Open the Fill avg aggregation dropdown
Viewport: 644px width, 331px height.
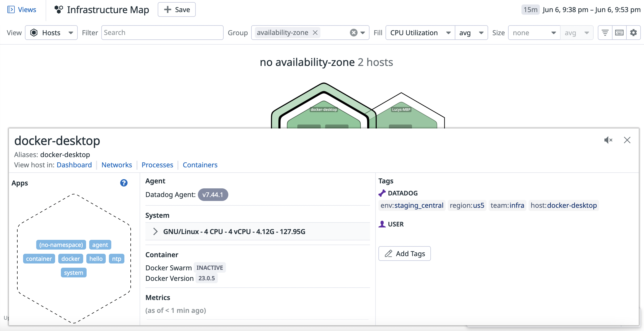[471, 33]
